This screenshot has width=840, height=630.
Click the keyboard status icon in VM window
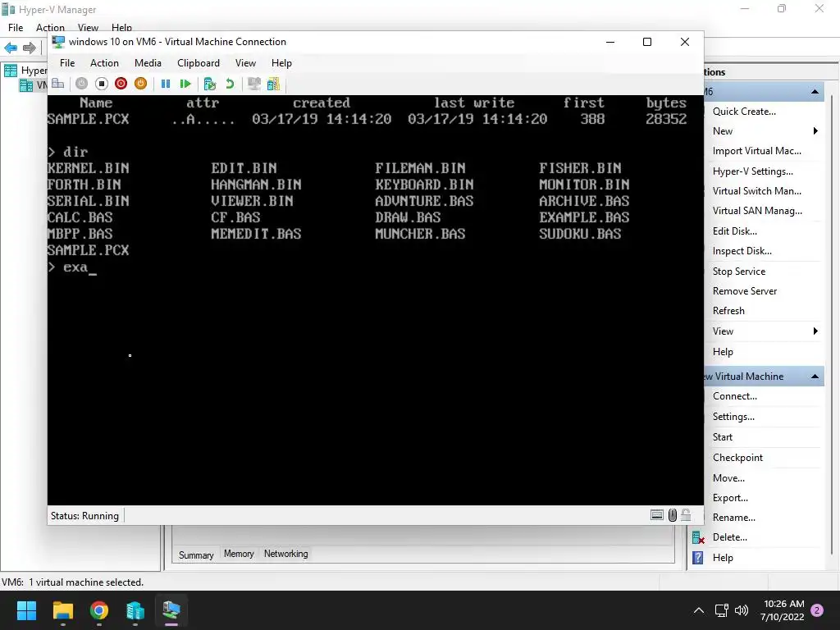point(657,515)
